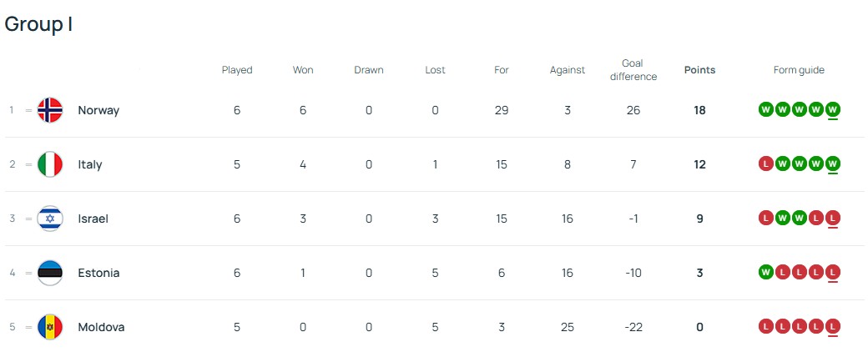
Task: Select Norway's most recent underlined form result
Action: point(833,109)
